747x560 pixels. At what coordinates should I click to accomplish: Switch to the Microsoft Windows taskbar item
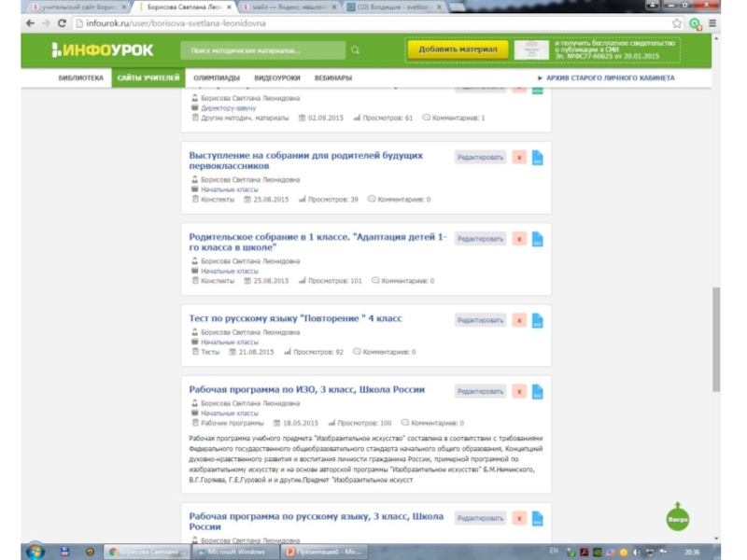(235, 552)
